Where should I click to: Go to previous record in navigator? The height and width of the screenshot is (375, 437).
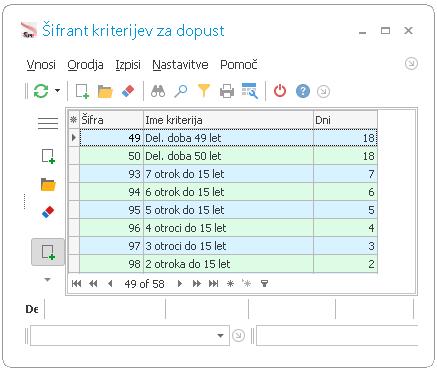coord(110,284)
